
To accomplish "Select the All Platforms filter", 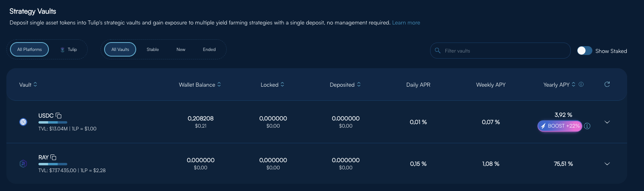I will pyautogui.click(x=29, y=49).
